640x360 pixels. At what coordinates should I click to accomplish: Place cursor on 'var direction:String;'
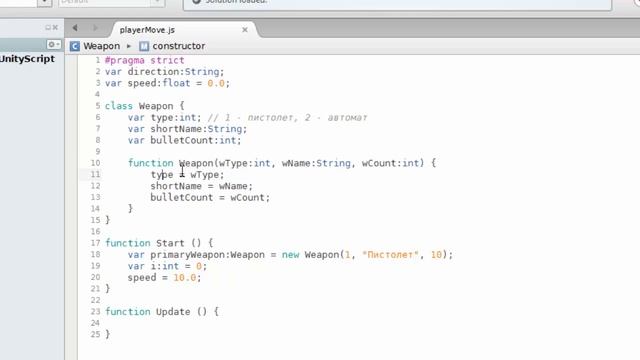point(164,72)
